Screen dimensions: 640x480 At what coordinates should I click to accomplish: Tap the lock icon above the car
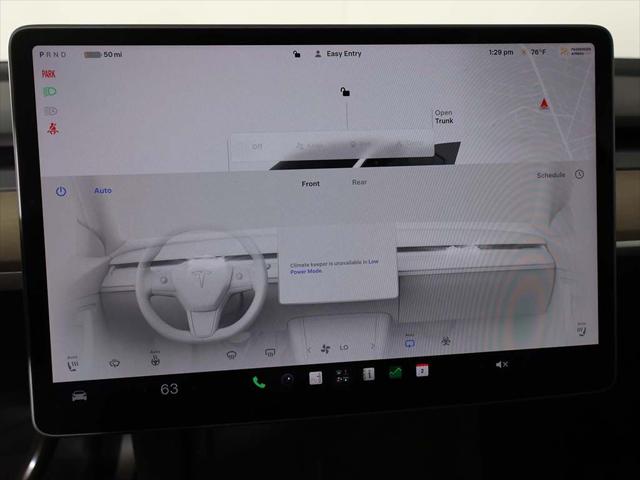[x=345, y=92]
